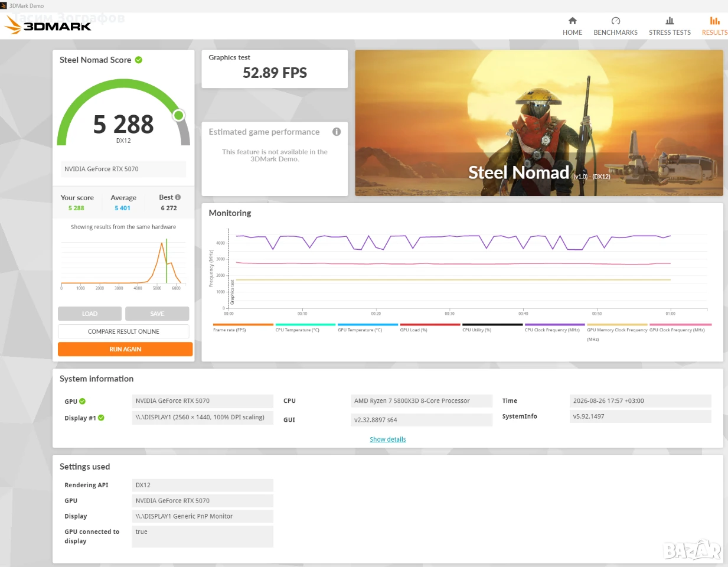Click COMPARE RESULT ONLINE
The height and width of the screenshot is (567, 728).
tap(123, 331)
